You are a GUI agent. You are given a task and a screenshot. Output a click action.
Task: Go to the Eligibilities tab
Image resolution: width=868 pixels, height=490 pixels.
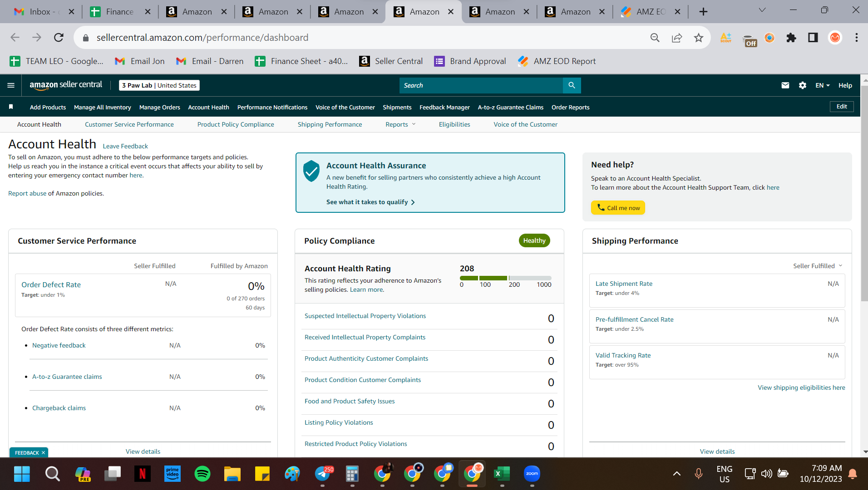pyautogui.click(x=454, y=124)
